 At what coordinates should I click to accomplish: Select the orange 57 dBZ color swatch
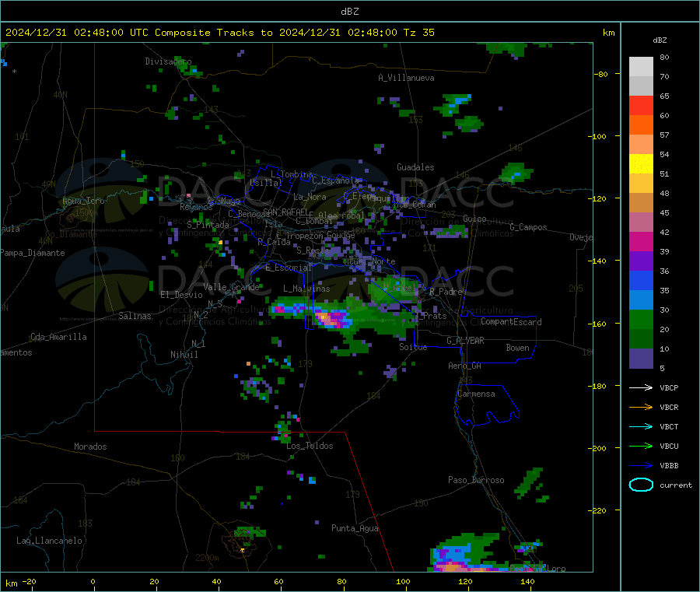641,125
